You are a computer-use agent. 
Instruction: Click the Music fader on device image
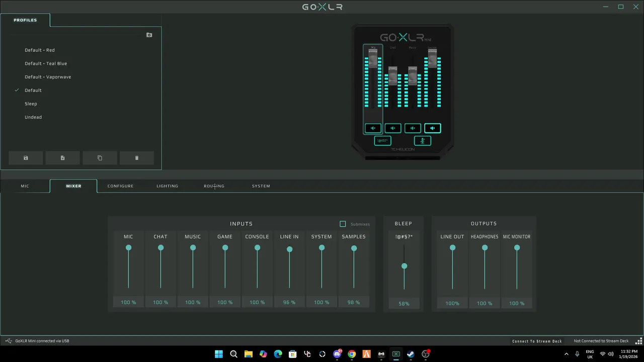[413, 75]
